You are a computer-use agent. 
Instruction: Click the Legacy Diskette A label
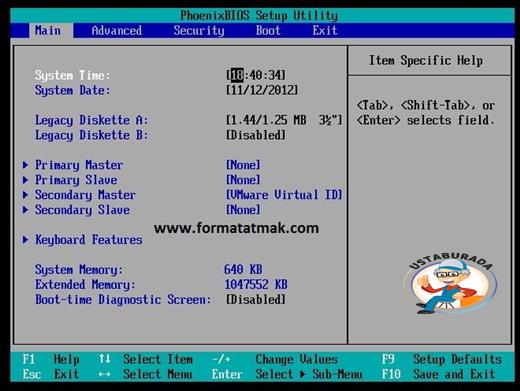(x=91, y=120)
